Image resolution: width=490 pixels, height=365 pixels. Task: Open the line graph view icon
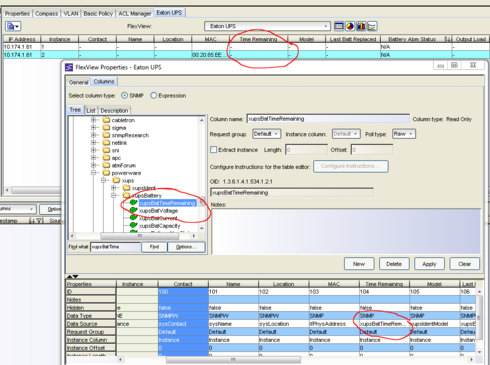coord(372,26)
